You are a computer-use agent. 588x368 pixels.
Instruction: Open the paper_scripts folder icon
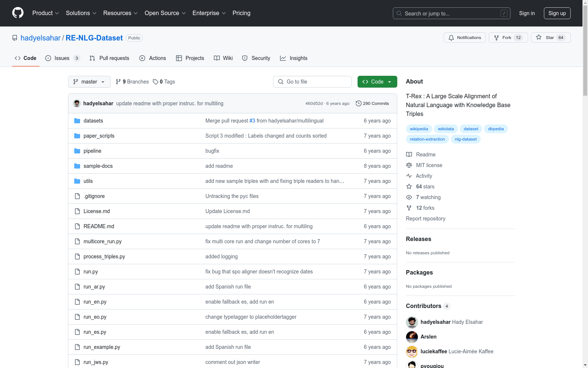(77, 136)
